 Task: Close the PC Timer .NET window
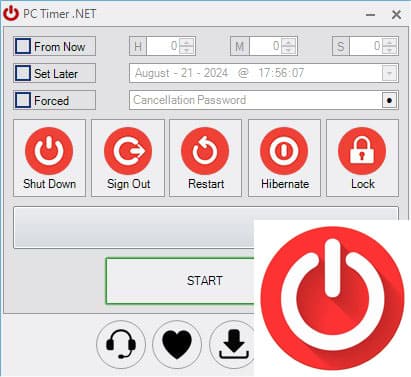pos(396,15)
